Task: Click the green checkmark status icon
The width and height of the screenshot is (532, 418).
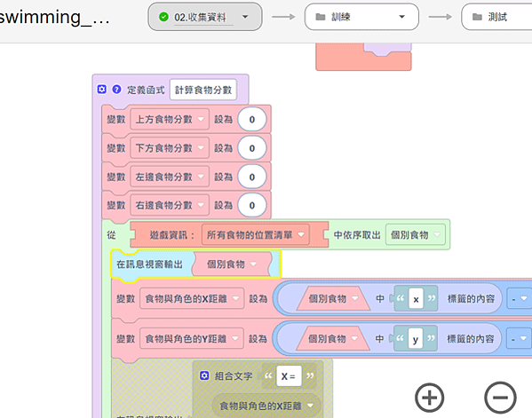Action: tap(163, 17)
